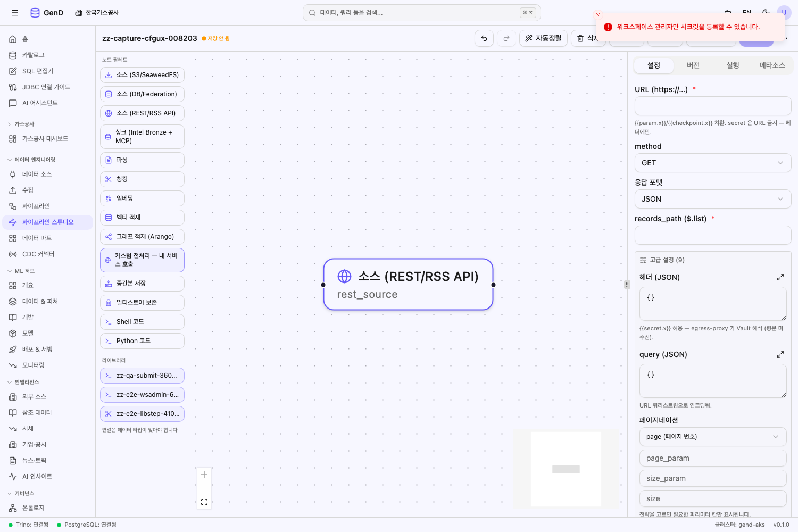798x532 pixels.
Task: Add 그래프 적재 (Arango) node
Action: coord(142,237)
